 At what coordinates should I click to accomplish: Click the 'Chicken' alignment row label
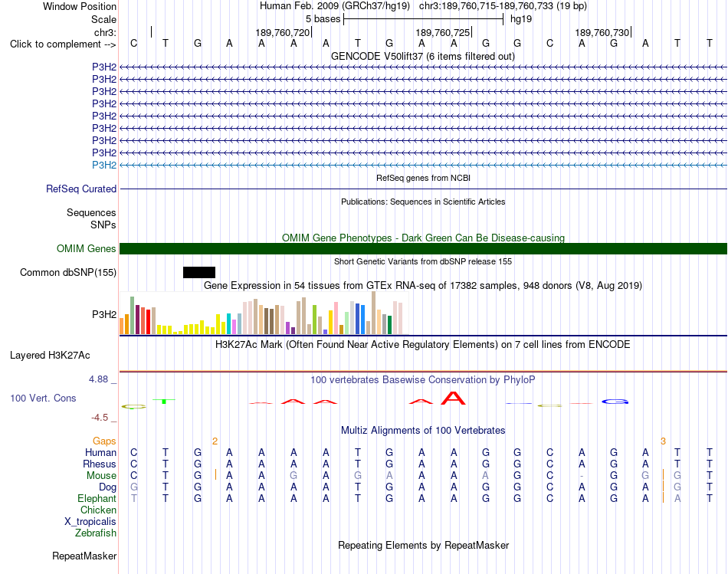click(98, 510)
